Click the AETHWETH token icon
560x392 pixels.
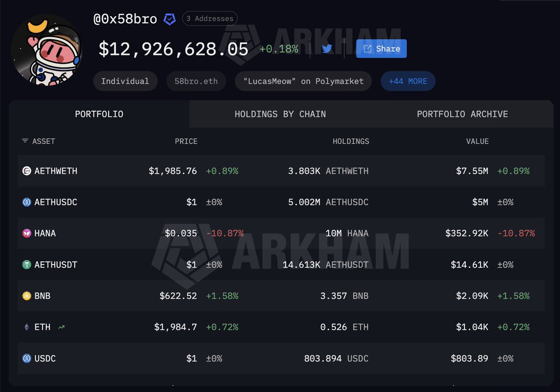click(x=27, y=171)
